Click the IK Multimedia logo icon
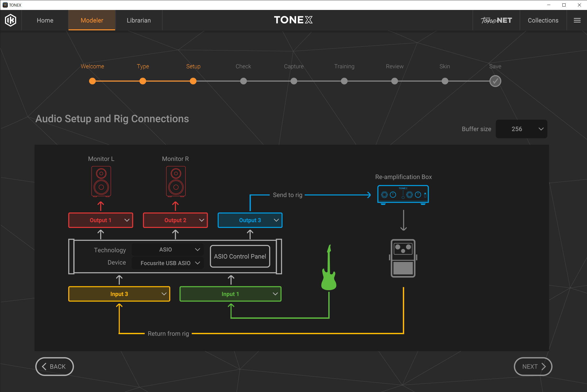587x392 pixels. coord(11,20)
